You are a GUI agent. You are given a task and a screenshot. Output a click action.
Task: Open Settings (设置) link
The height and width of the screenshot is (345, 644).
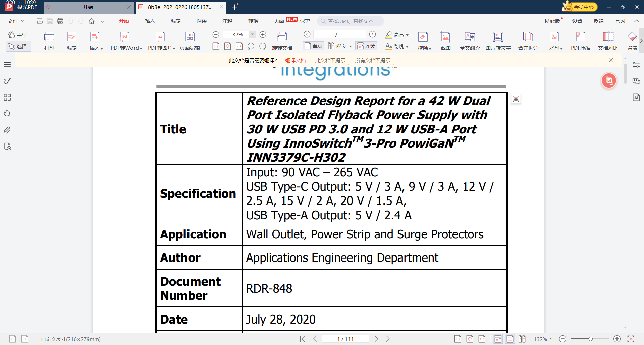[577, 21]
